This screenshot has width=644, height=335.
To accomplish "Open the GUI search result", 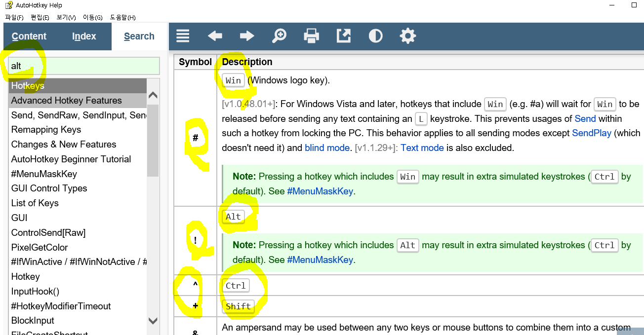I will pos(78,218).
